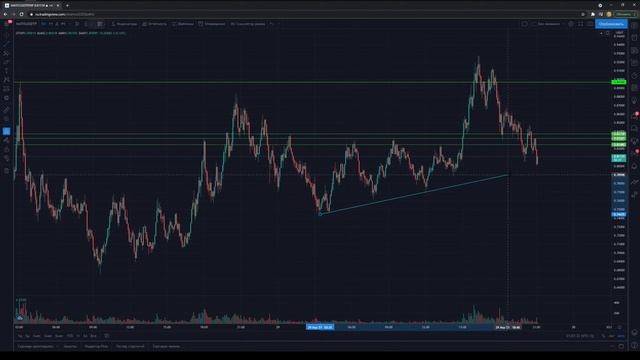This screenshot has width=640, height=360.
Task: Toggle stay in drawing mode
Action: (6, 140)
